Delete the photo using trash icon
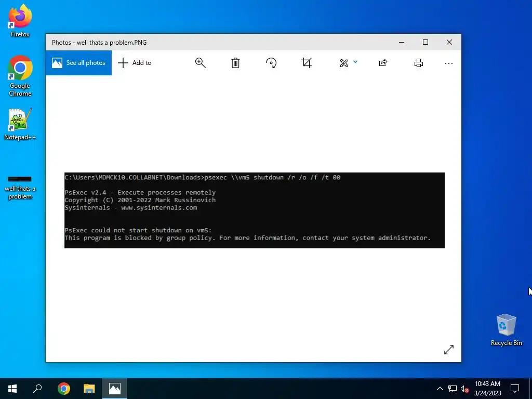This screenshot has height=399, width=532. click(x=235, y=63)
